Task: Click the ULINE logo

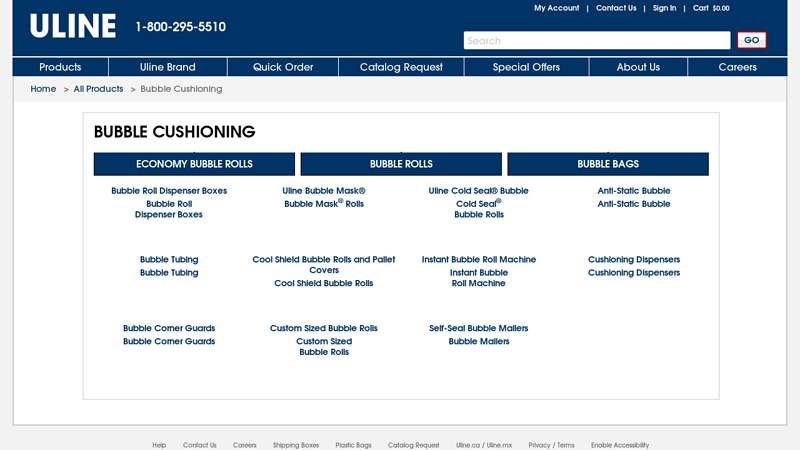Action: 72,27
